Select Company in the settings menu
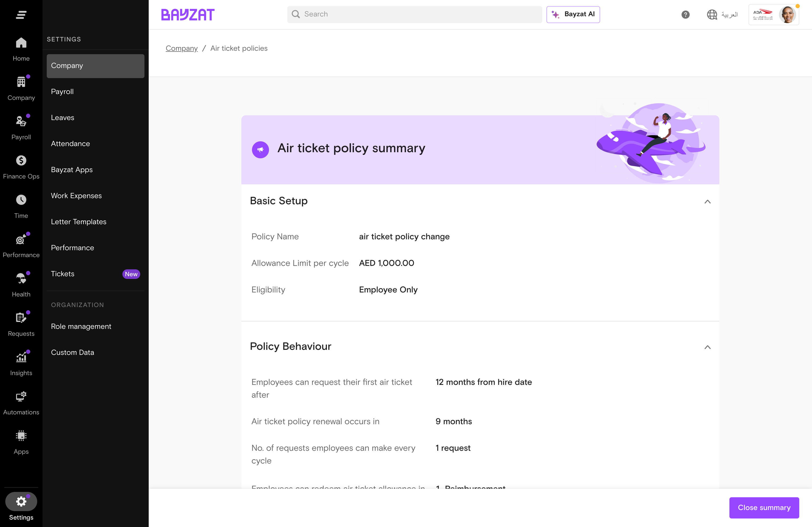 click(x=96, y=66)
